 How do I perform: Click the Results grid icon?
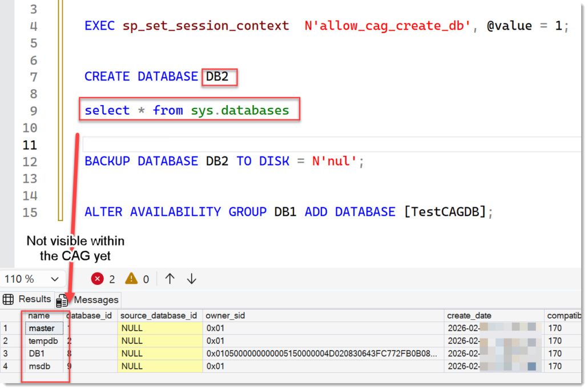coord(9,299)
